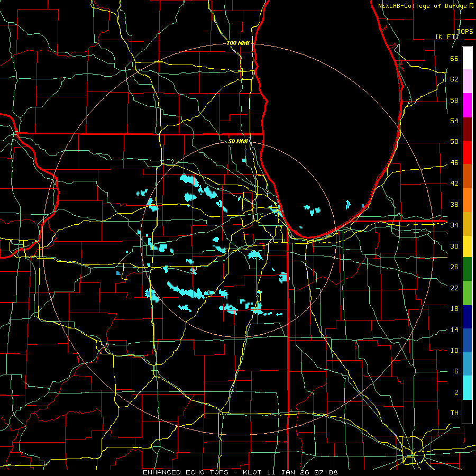Click the 2 legend value
The height and width of the screenshot is (476, 476).
click(x=456, y=392)
